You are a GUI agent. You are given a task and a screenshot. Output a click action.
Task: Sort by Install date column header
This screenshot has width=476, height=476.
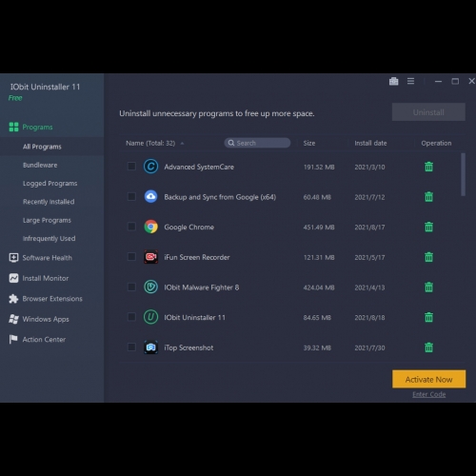370,143
